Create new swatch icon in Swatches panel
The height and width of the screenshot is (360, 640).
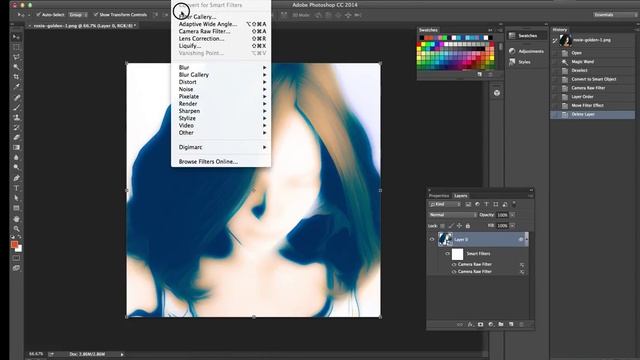480,74
